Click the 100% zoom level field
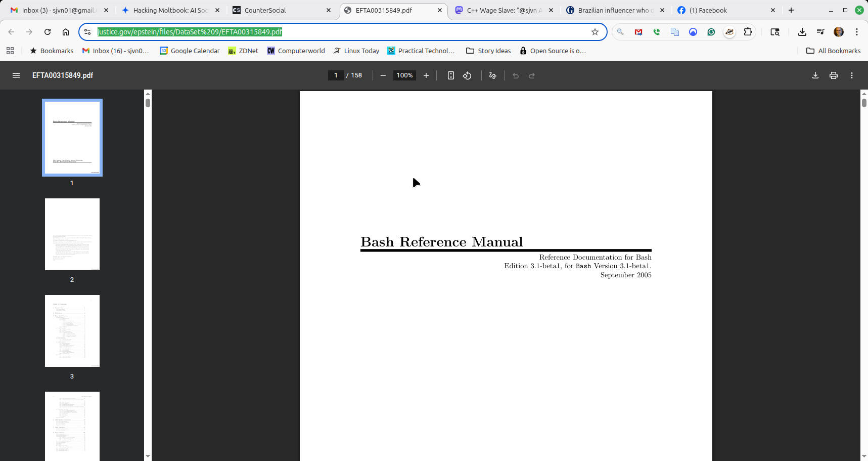 404,75
